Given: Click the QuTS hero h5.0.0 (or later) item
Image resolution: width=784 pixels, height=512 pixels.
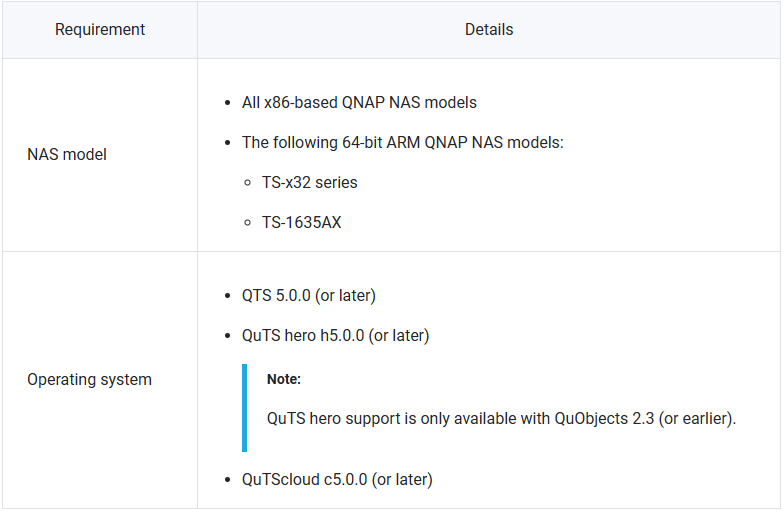Looking at the screenshot, I should point(335,335).
